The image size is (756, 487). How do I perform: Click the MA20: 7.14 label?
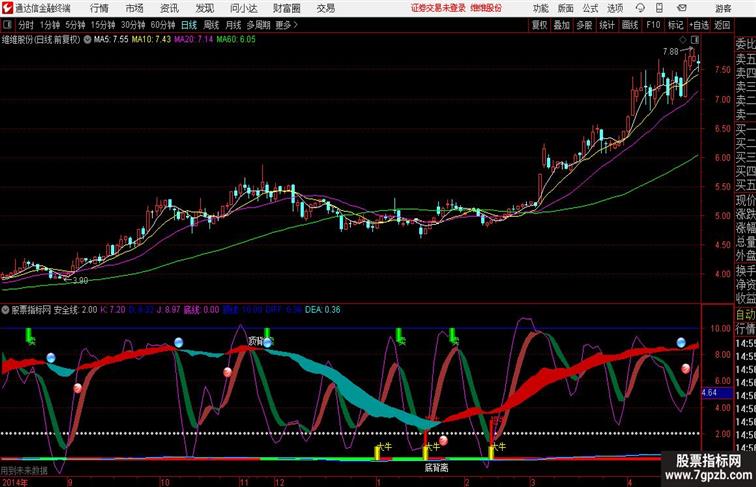(x=193, y=40)
